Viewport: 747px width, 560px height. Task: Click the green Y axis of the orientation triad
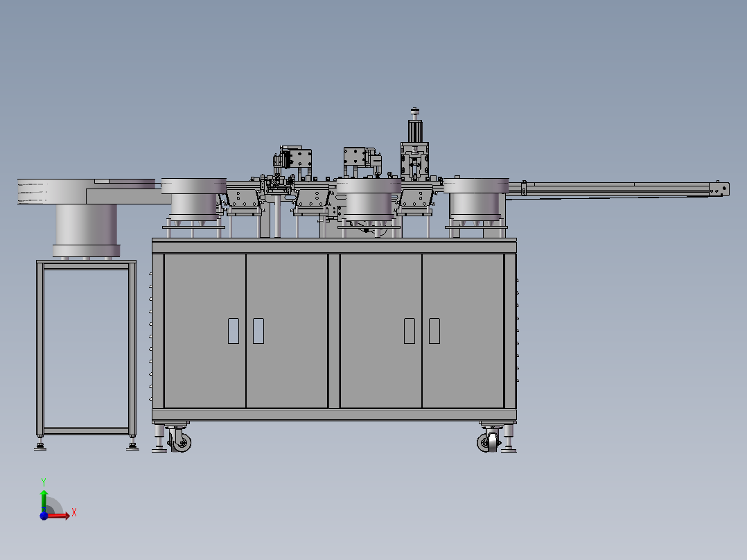[44, 500]
